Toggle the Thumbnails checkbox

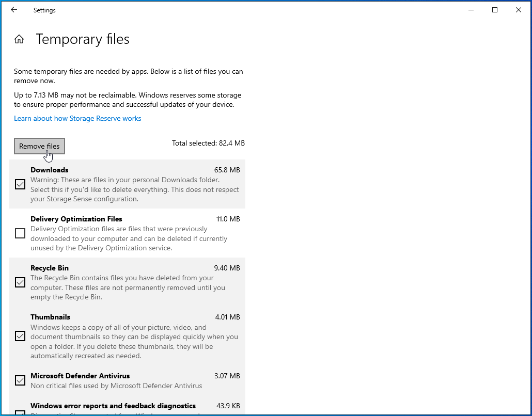click(x=20, y=337)
